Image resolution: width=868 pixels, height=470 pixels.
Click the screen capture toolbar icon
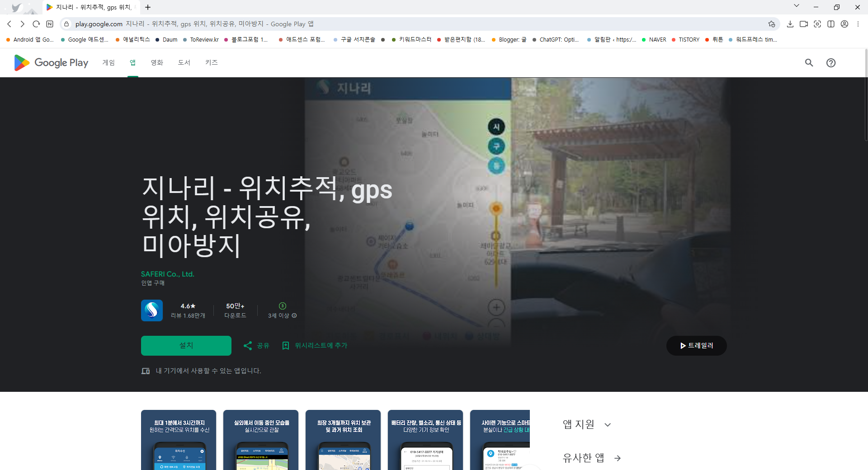click(x=817, y=23)
